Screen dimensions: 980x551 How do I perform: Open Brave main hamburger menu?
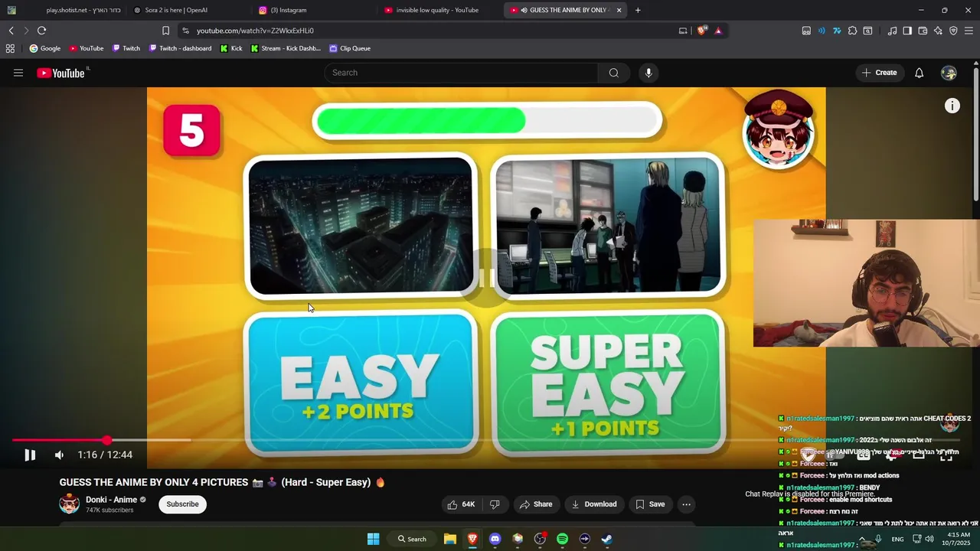[969, 31]
